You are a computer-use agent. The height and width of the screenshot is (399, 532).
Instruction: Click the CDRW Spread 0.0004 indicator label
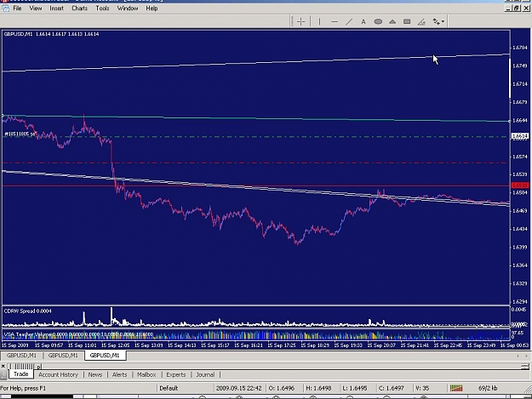click(x=27, y=311)
